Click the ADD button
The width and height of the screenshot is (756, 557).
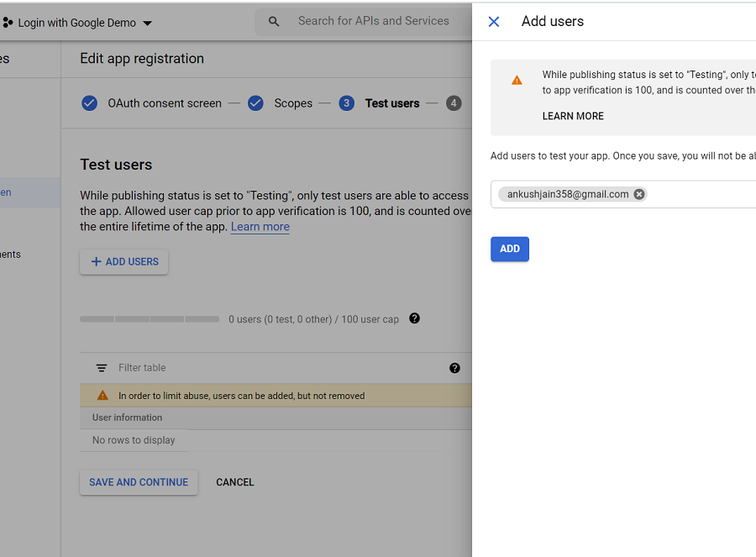pyautogui.click(x=510, y=249)
